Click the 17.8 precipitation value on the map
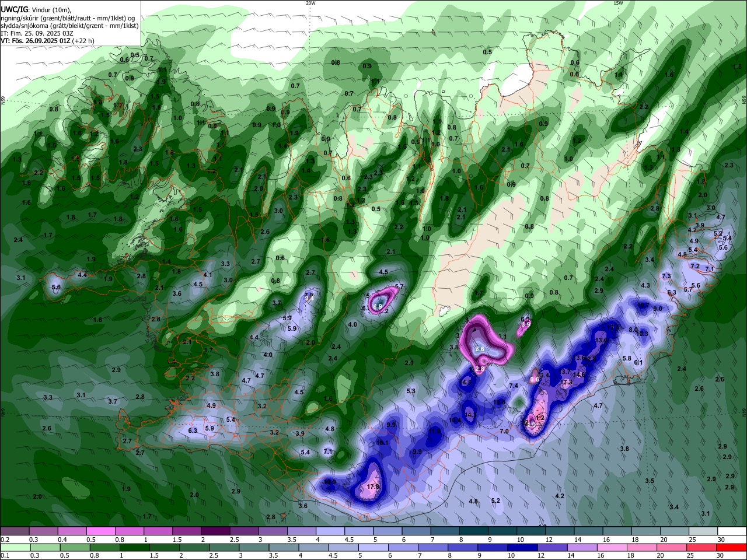 click(x=373, y=487)
